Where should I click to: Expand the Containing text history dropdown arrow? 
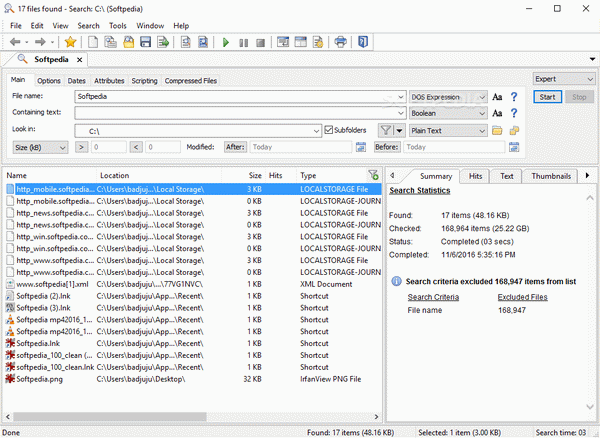401,113
